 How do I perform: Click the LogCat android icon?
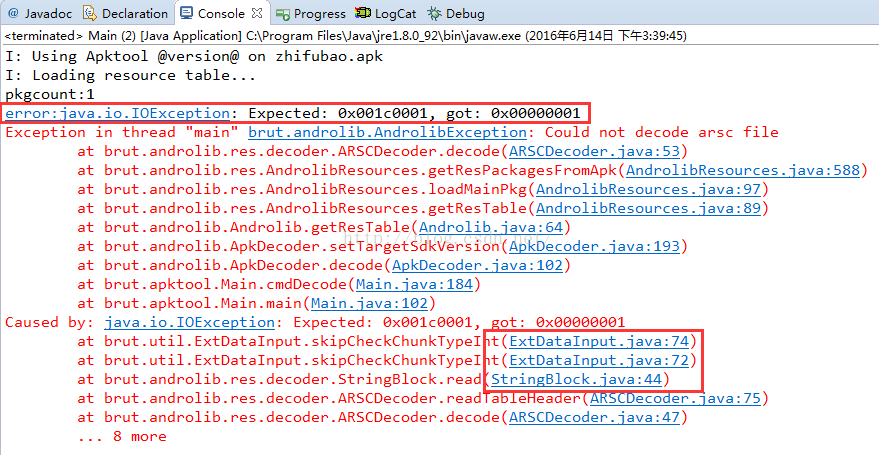363,13
